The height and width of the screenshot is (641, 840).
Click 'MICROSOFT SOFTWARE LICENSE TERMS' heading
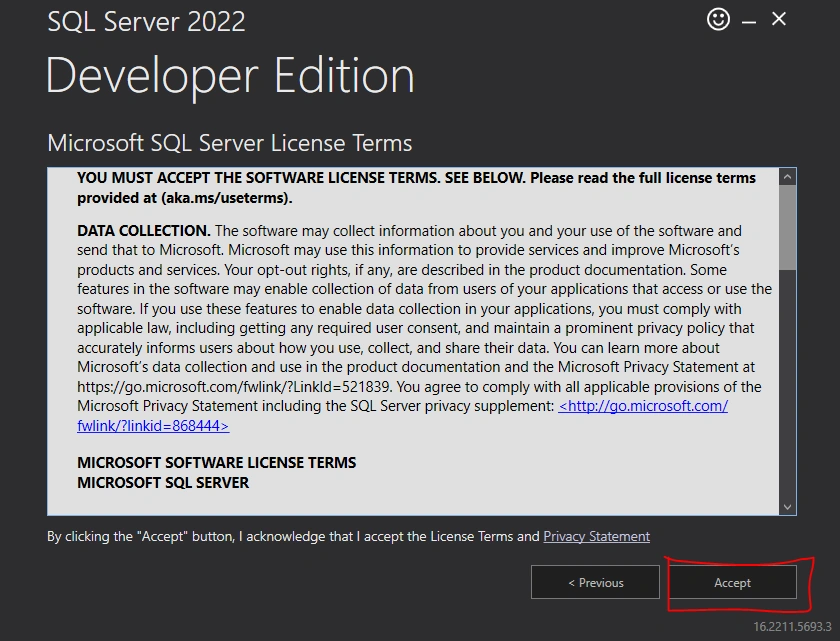[216, 463]
